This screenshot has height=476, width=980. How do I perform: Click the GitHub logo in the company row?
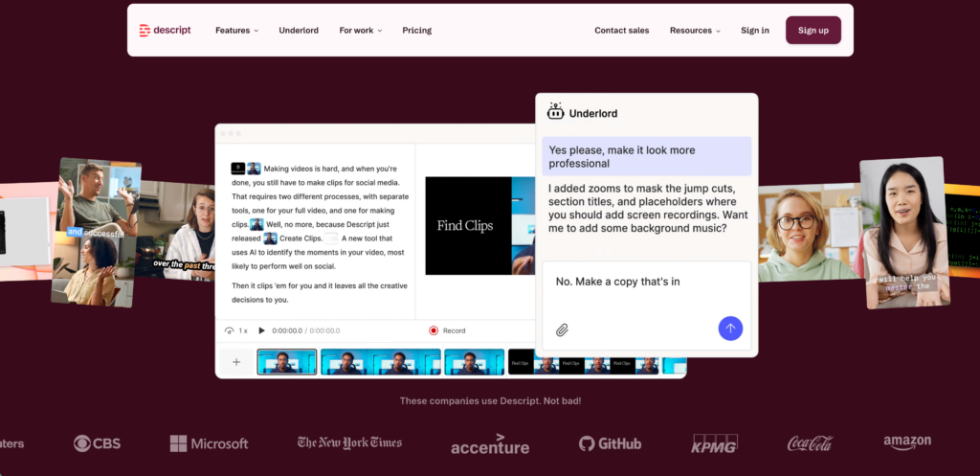coord(610,443)
